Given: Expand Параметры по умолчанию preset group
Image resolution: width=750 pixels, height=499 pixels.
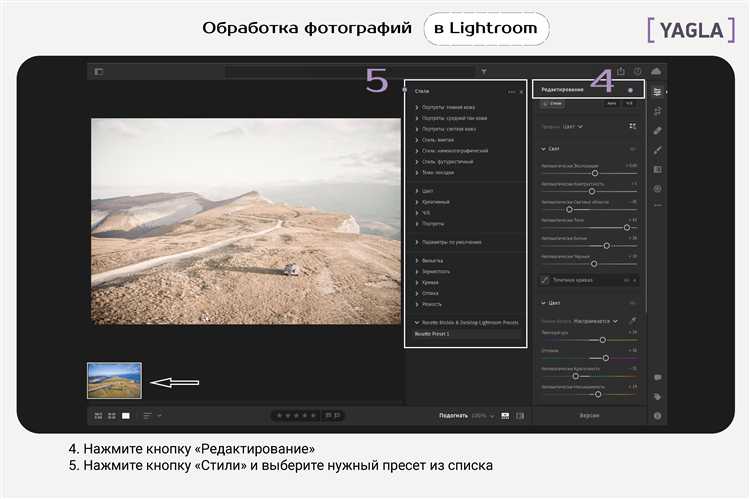Looking at the screenshot, I should point(448,242).
